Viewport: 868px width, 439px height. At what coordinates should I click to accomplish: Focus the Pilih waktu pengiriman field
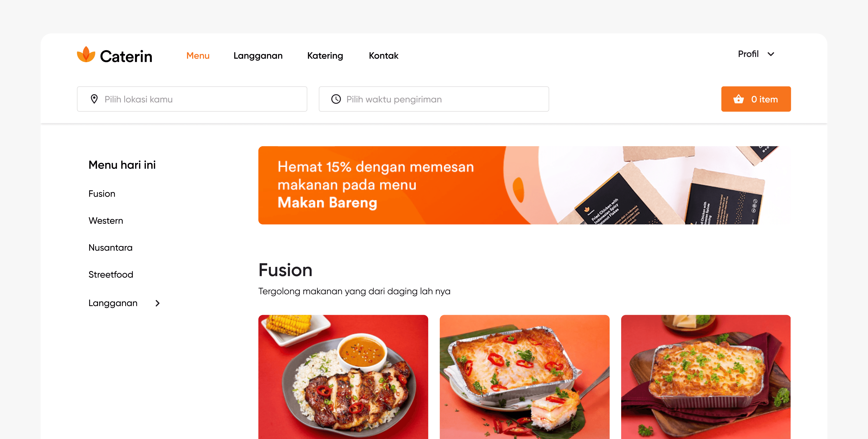click(434, 99)
